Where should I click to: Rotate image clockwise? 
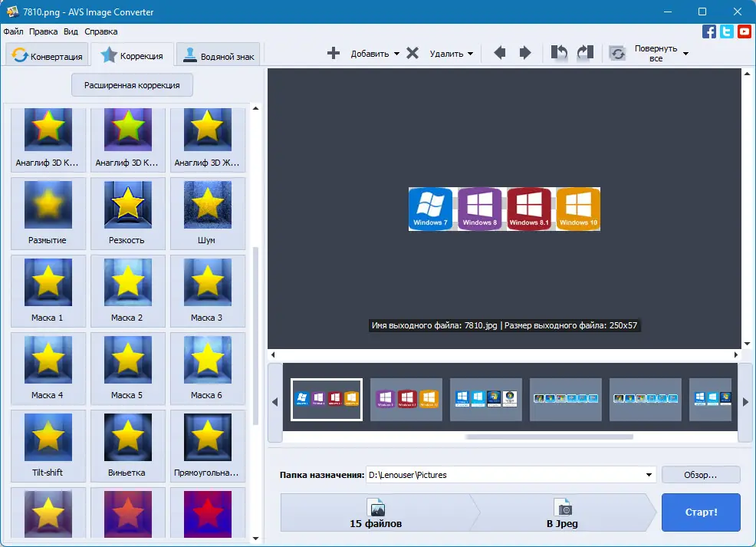pos(585,53)
